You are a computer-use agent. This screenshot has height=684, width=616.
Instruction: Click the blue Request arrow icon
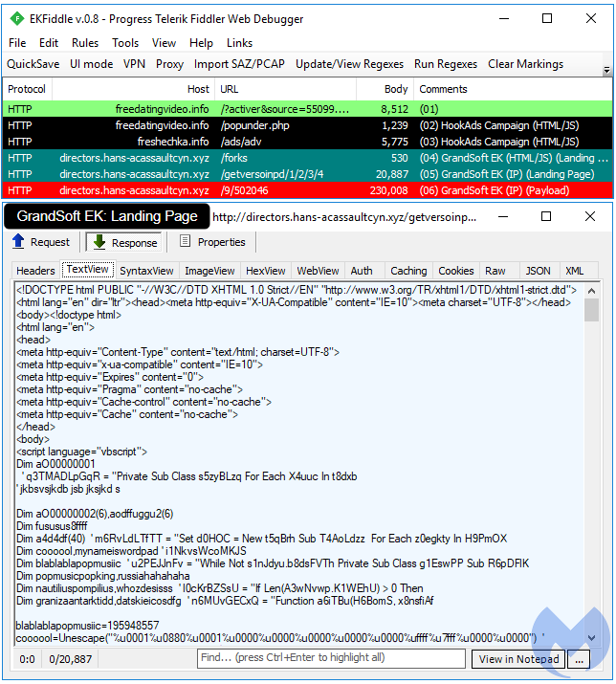pyautogui.click(x=18, y=242)
